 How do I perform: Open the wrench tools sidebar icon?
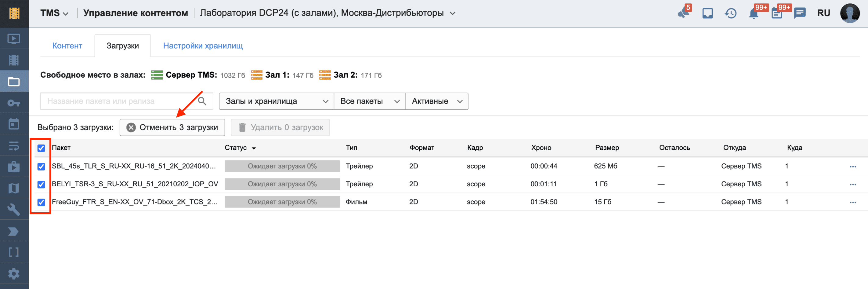point(14,210)
